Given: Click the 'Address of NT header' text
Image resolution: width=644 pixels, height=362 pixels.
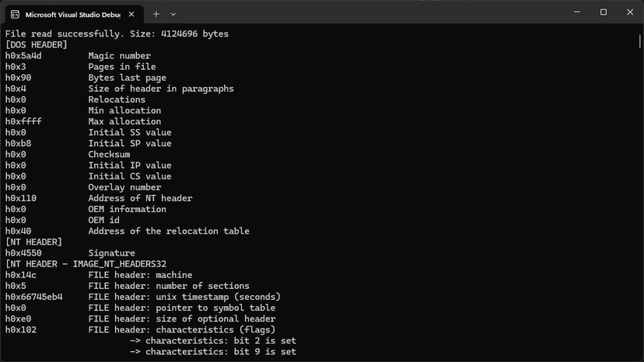Looking at the screenshot, I should point(140,198).
